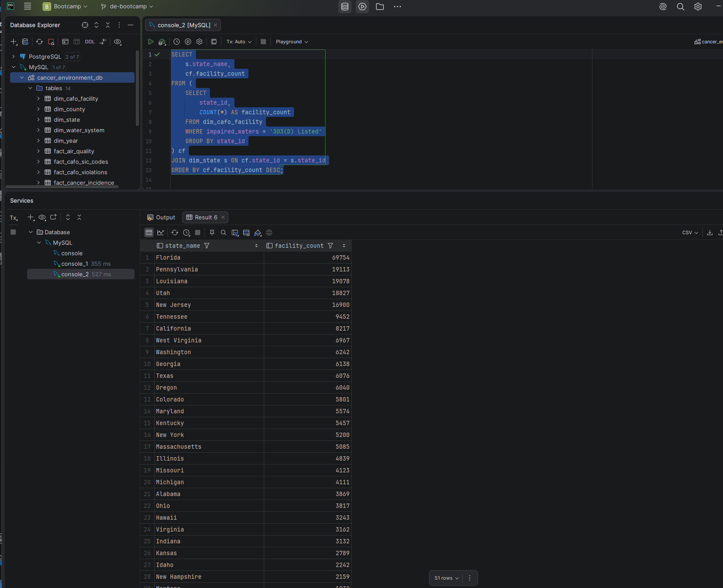
Task: Collapse all in Database Explorer header
Action: click(x=108, y=25)
